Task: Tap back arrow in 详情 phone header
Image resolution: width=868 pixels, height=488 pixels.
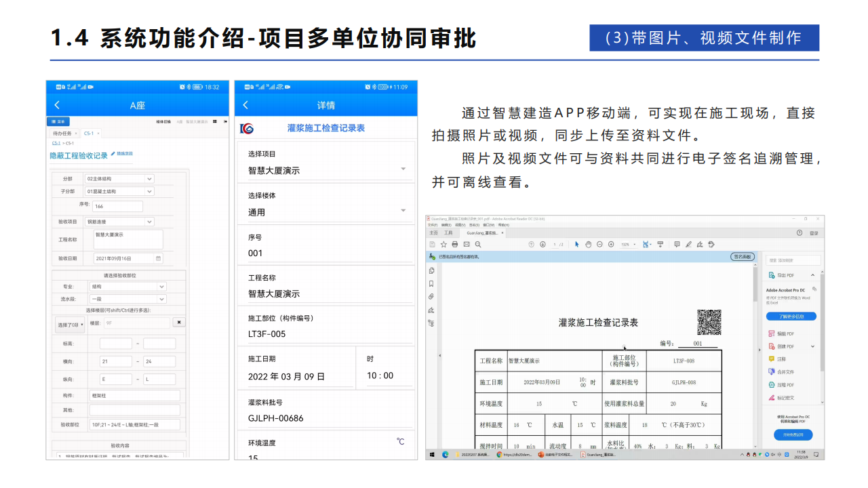Action: coord(245,105)
